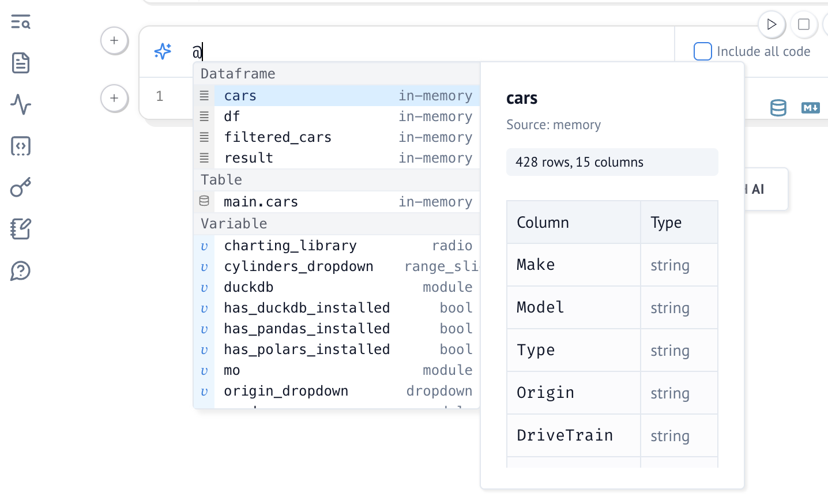The width and height of the screenshot is (828, 504).
Task: Open the scratchpad notebook icon
Action: coord(21,229)
